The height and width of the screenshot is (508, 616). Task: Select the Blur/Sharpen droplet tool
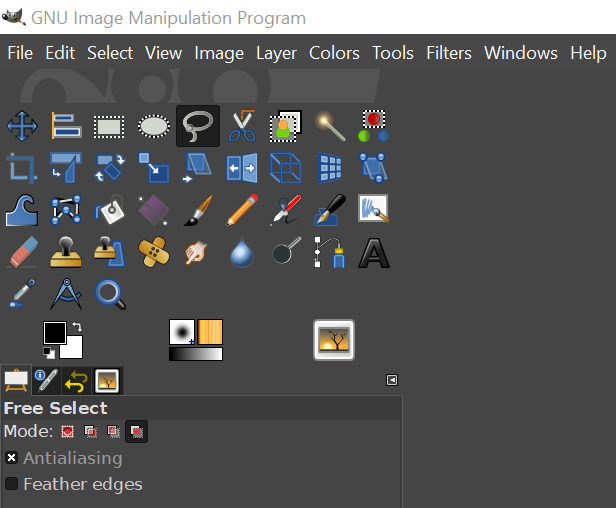242,252
